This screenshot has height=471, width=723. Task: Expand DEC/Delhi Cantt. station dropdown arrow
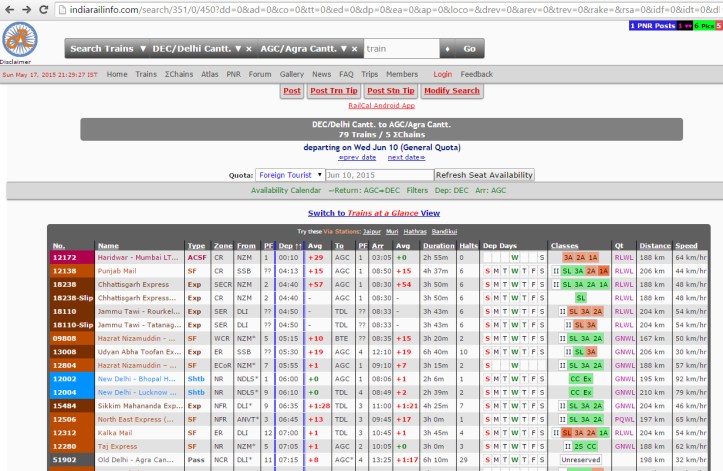click(x=237, y=48)
